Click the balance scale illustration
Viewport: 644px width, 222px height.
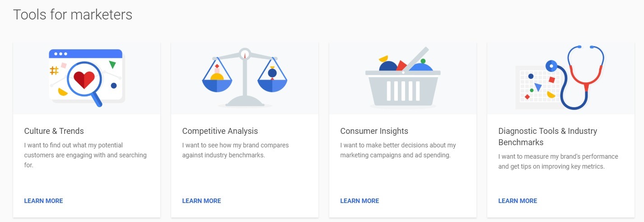[x=245, y=77]
